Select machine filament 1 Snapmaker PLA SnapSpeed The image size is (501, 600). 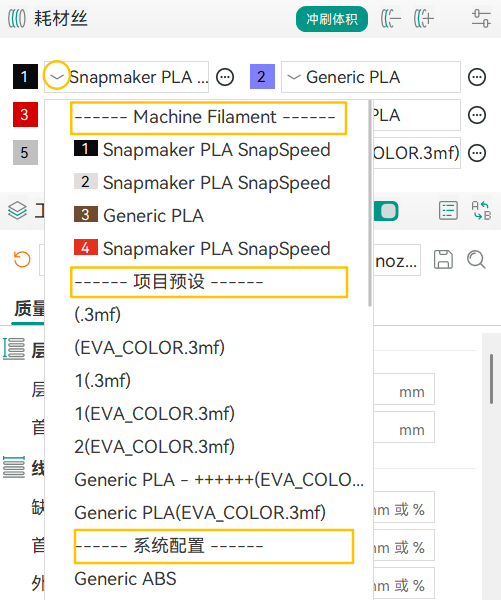[207, 150]
